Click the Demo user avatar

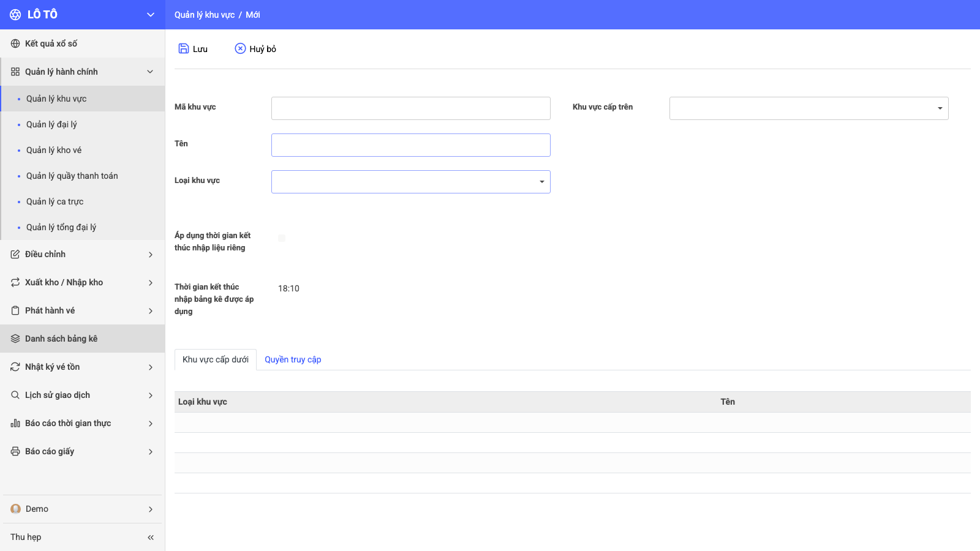16,509
